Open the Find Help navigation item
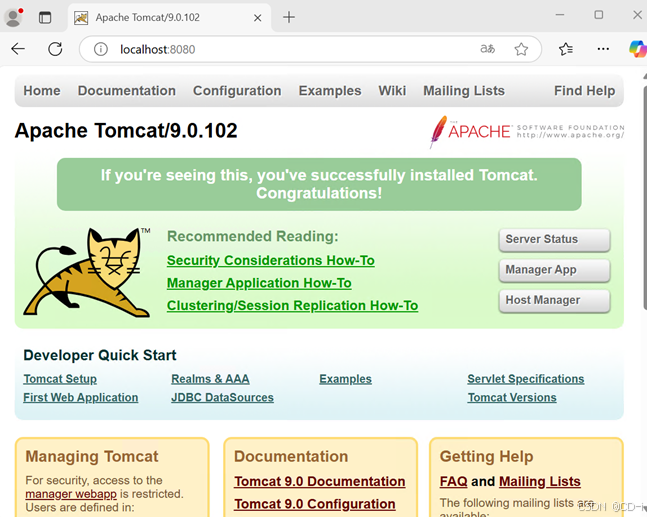The height and width of the screenshot is (518, 648). pyautogui.click(x=584, y=91)
